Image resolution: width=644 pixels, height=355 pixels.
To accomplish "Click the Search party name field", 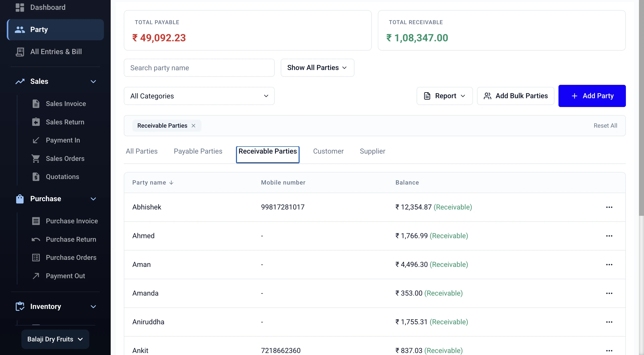I will coord(199,67).
